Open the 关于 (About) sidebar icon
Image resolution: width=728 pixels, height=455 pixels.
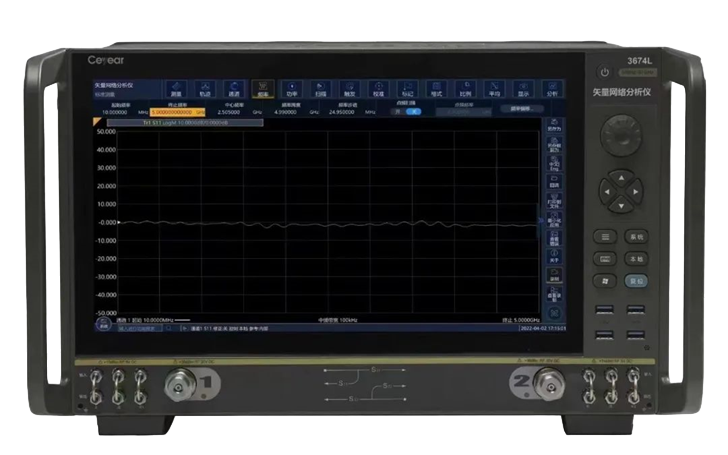point(554,256)
